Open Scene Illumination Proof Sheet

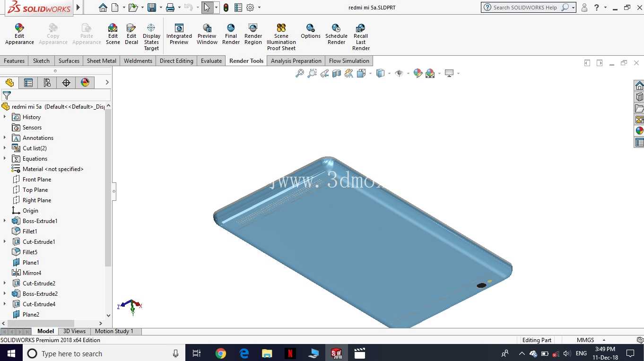point(281,37)
